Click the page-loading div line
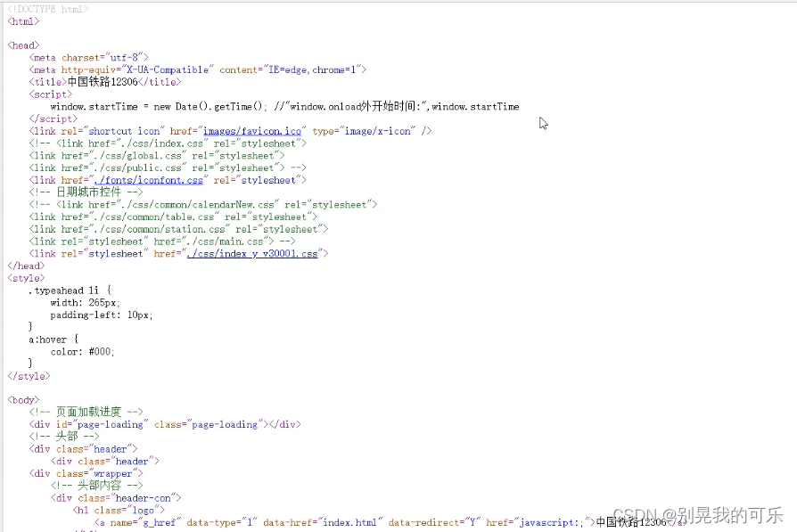The image size is (797, 532). point(165,424)
